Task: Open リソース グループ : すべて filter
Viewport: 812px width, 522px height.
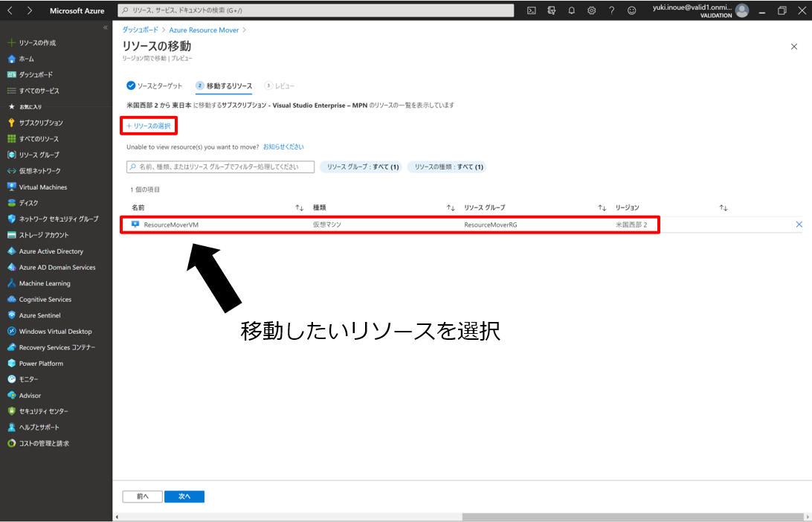Action: click(361, 167)
